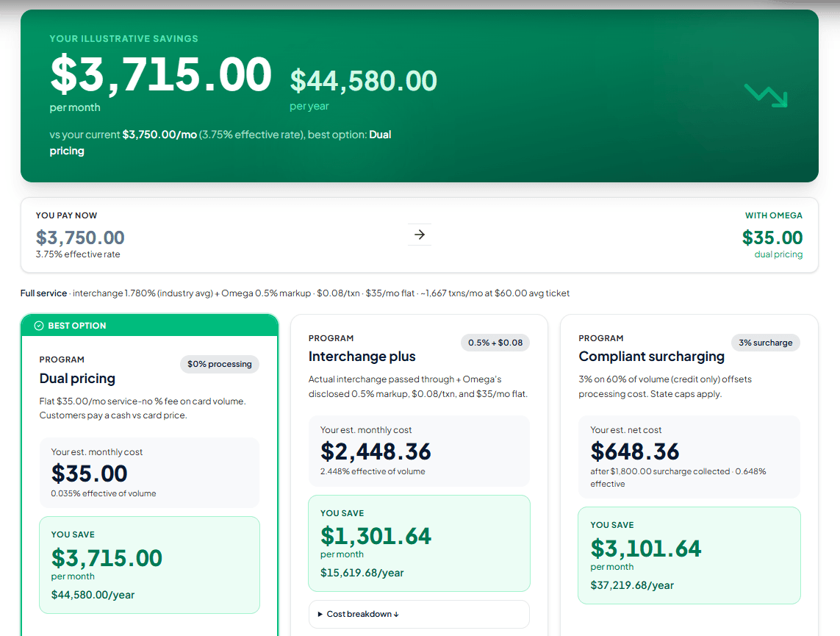
Task: Click the '3% surcharge' badge
Action: (x=765, y=343)
